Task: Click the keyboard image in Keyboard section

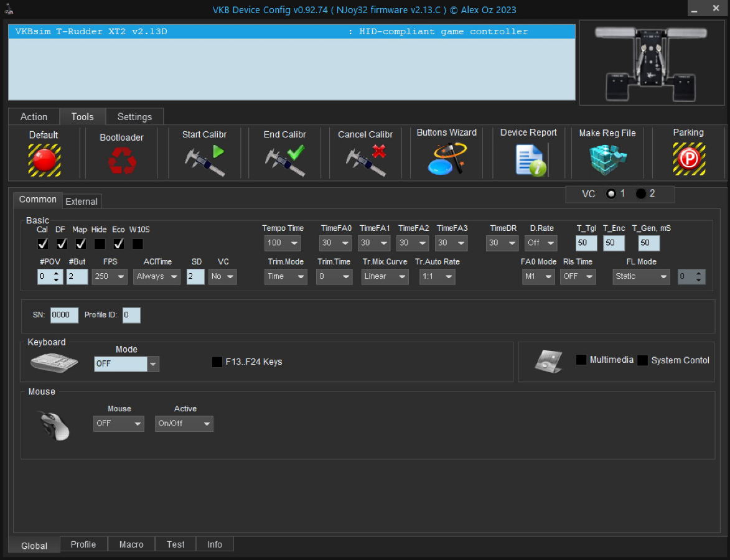Action: coord(54,362)
